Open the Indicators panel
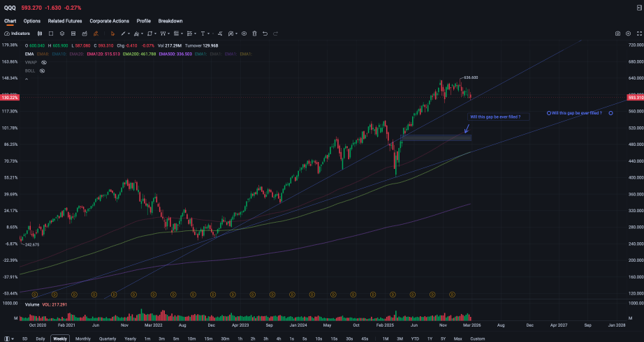Image resolution: width=644 pixels, height=342 pixels. coord(17,34)
